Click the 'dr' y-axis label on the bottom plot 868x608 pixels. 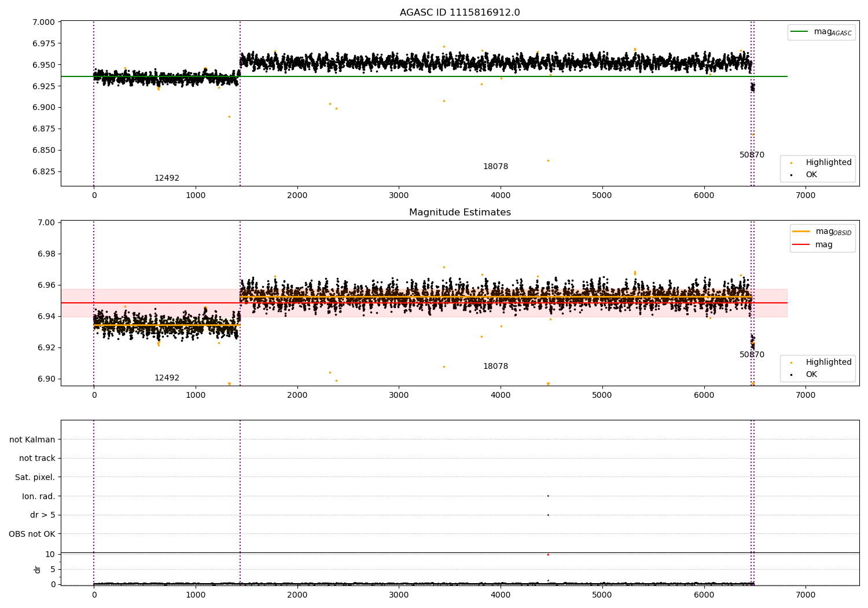[38, 569]
